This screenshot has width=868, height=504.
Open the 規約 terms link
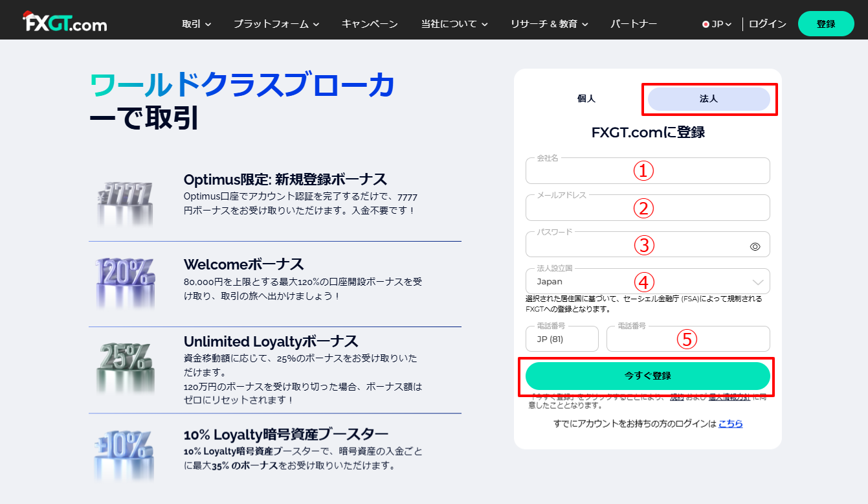676,398
